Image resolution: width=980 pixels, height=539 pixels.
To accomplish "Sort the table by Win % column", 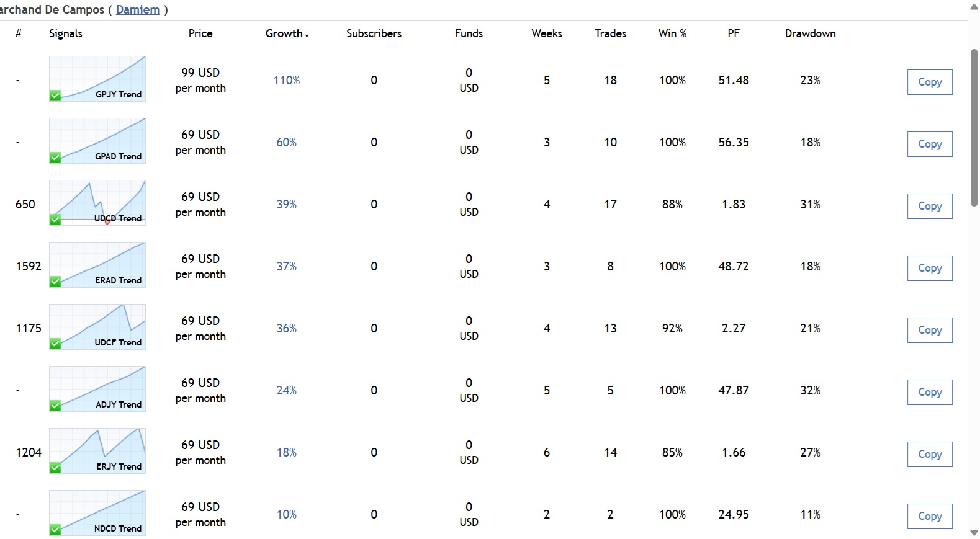I will coord(672,33).
